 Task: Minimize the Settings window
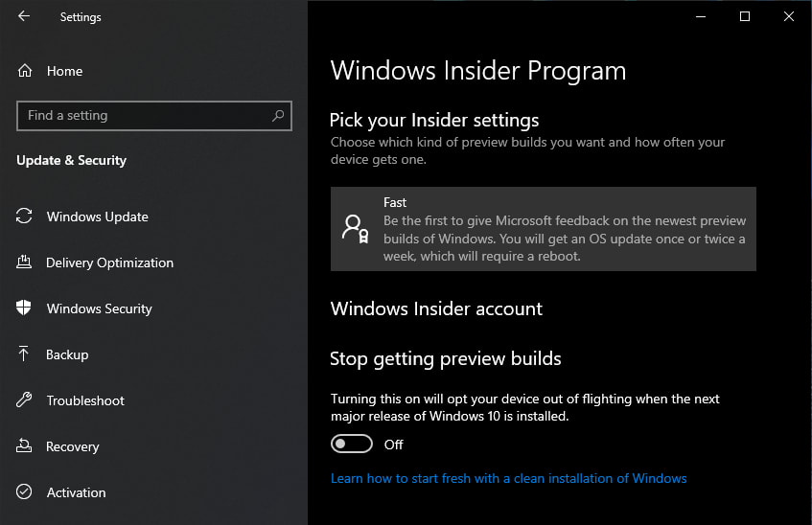(x=701, y=16)
